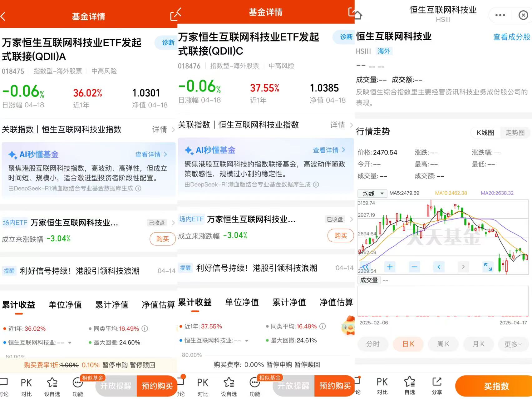Select 累计净值 tab on fund C

289,302
